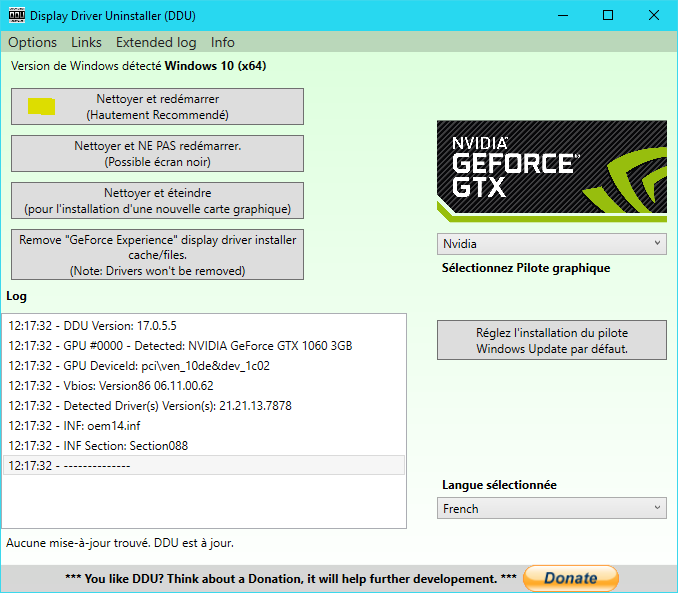
Task: Click Nettoyer et éteindre button
Action: coord(157,201)
